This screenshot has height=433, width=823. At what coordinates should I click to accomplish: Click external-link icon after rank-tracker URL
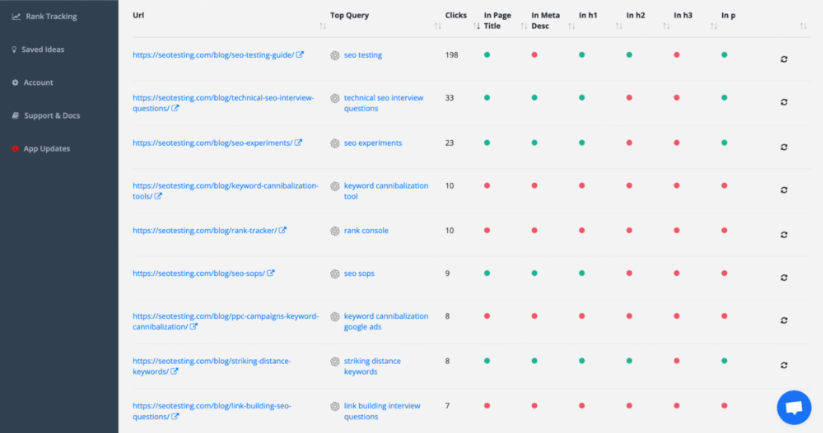[x=282, y=230]
